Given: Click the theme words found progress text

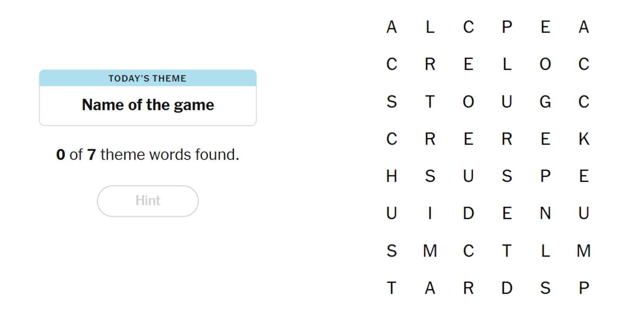Looking at the screenshot, I should coord(148,155).
